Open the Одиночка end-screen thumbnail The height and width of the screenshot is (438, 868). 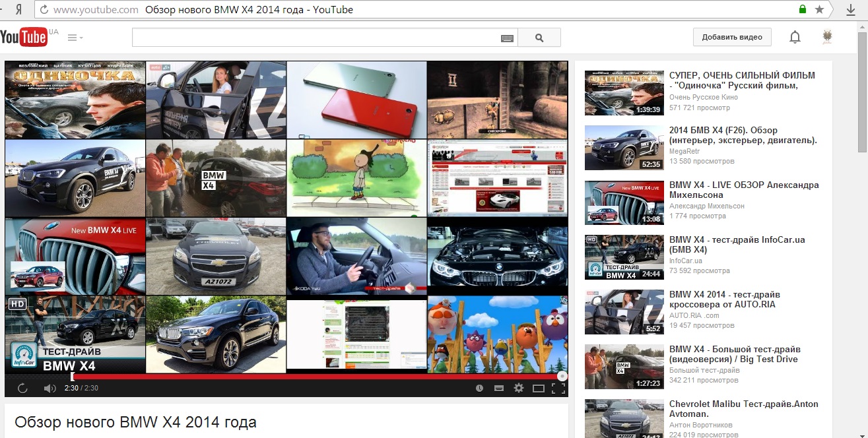(x=75, y=100)
